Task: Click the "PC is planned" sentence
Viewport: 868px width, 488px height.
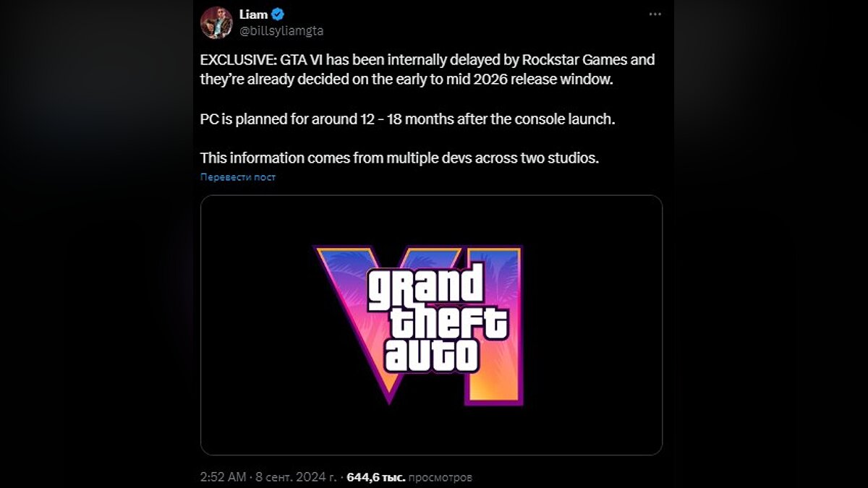Action: (x=246, y=119)
